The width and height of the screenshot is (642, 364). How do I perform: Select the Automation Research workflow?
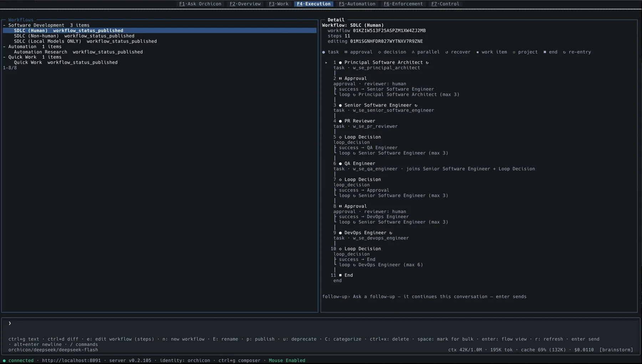[78, 52]
